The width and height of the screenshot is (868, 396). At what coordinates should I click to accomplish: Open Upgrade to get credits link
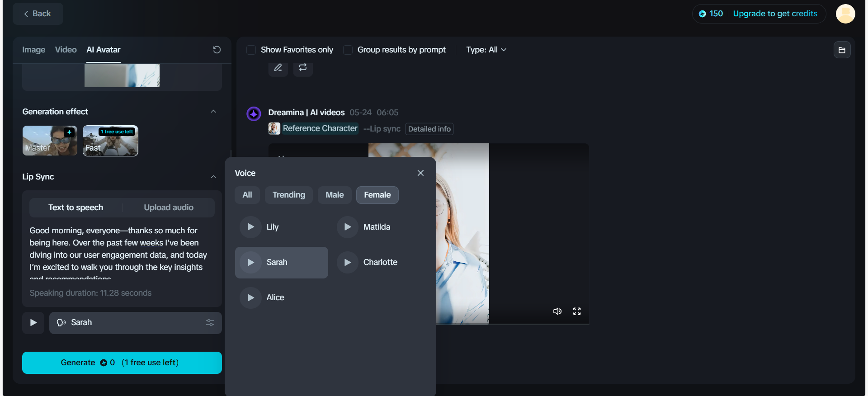coord(775,14)
